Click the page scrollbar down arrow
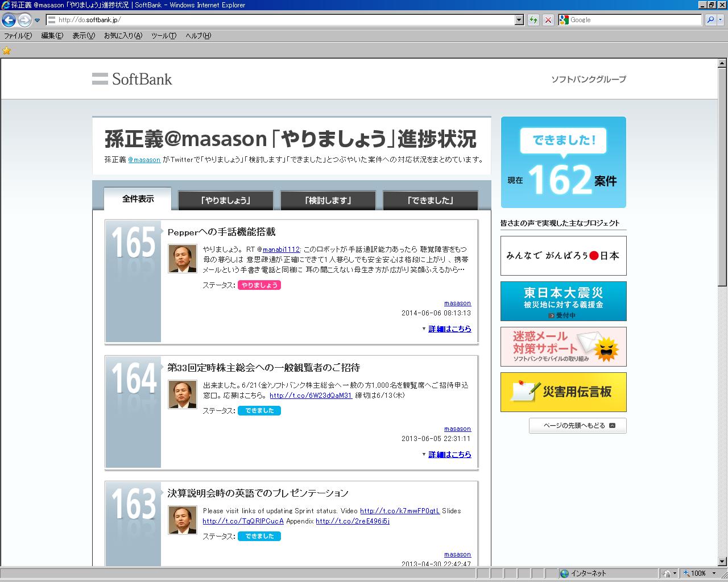 [722, 562]
